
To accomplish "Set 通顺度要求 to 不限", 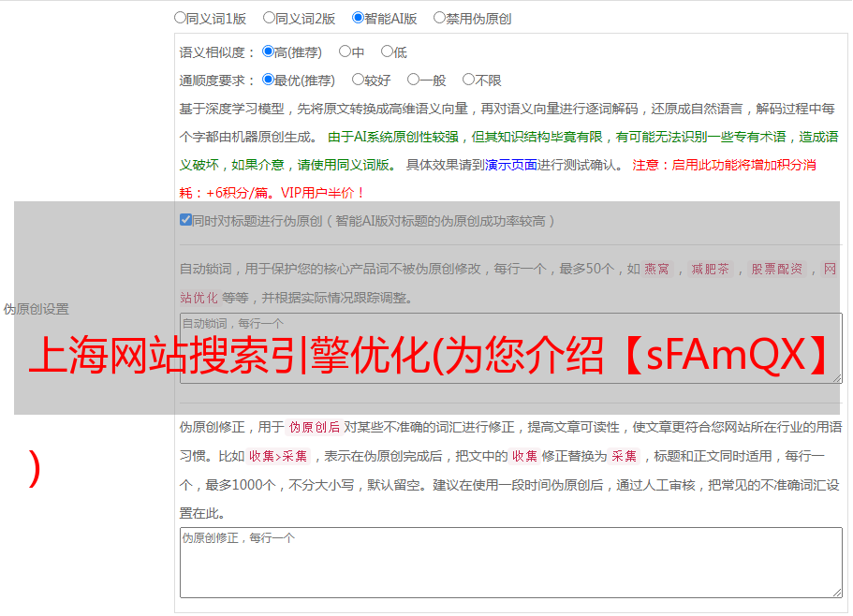I will pyautogui.click(x=468, y=80).
